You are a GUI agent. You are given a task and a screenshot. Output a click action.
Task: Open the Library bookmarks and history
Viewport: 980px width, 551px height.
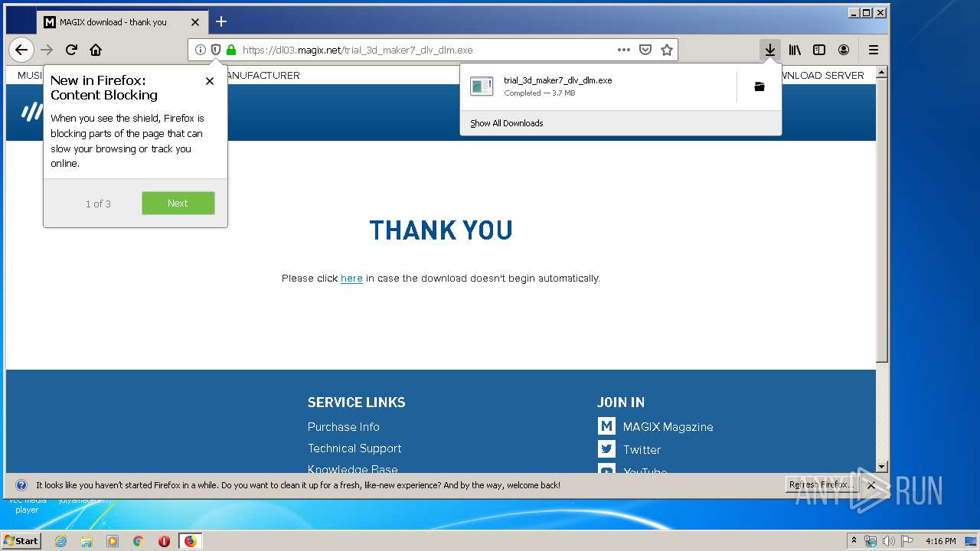(x=795, y=50)
